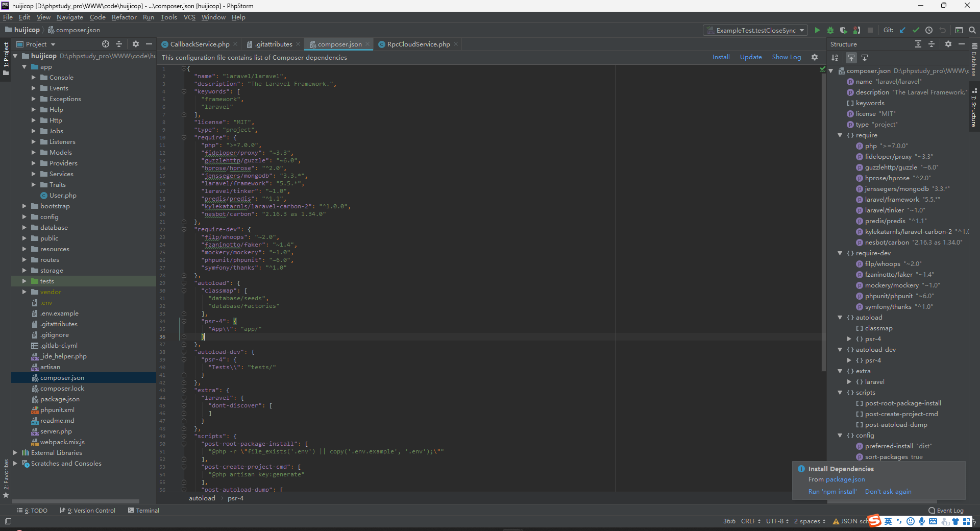Open the Terminal tool window
The image size is (980, 531).
click(x=143, y=511)
